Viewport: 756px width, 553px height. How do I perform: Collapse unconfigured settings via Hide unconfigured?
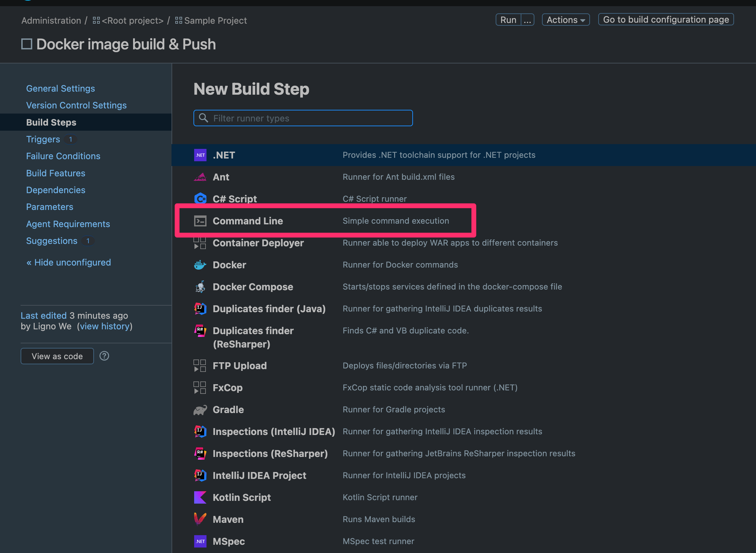68,262
